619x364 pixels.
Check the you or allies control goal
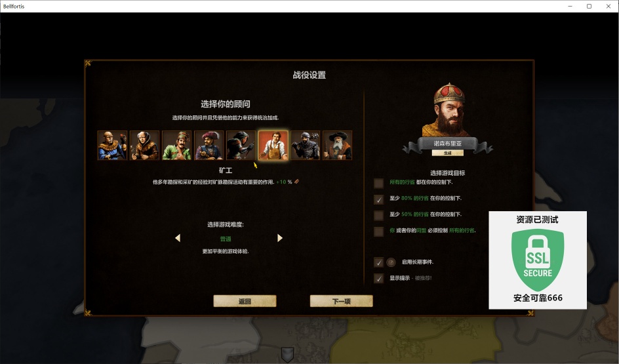coord(378,232)
